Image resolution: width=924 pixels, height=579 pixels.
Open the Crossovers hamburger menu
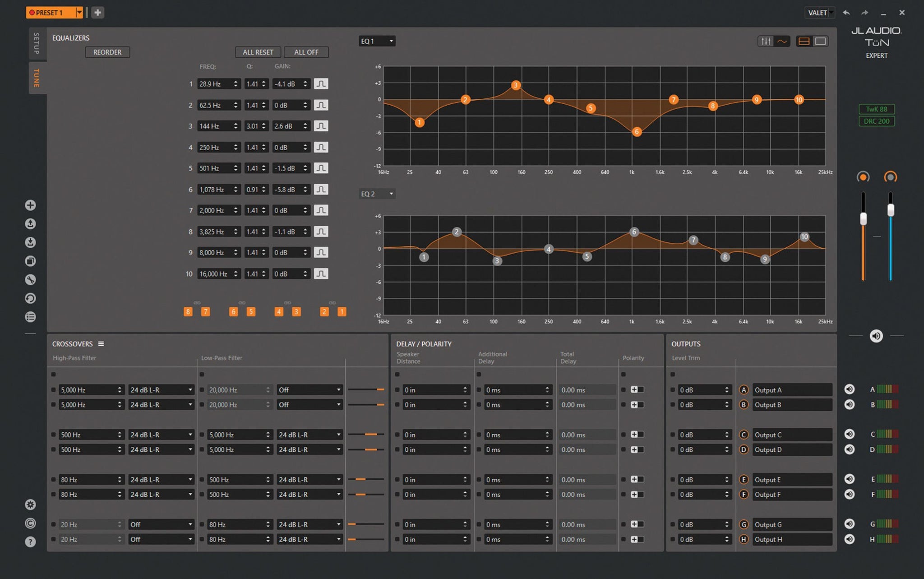tap(101, 344)
